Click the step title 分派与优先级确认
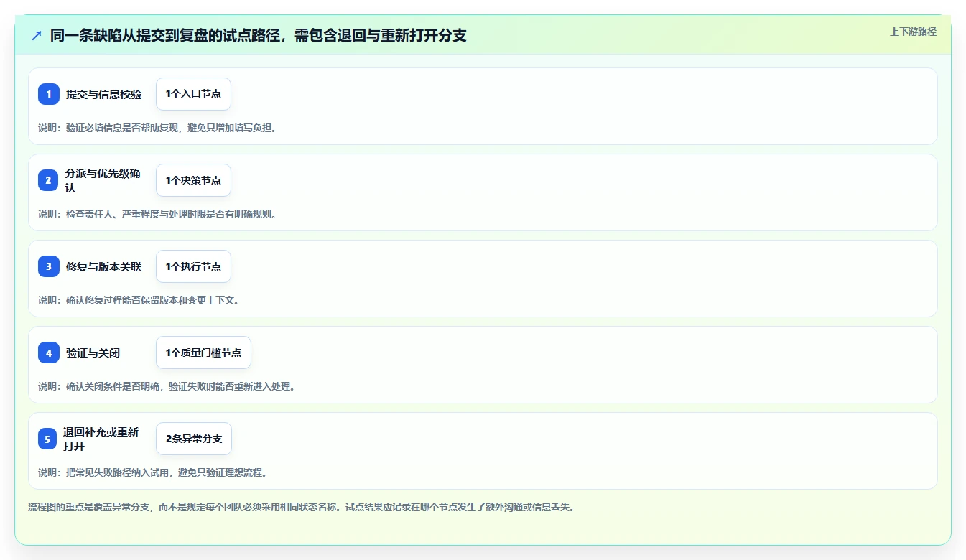Screen dimensions: 966x560 tap(103, 180)
